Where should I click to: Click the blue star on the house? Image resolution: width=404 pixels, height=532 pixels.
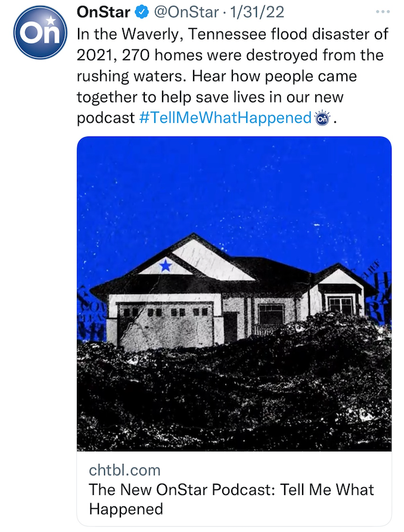165,265
